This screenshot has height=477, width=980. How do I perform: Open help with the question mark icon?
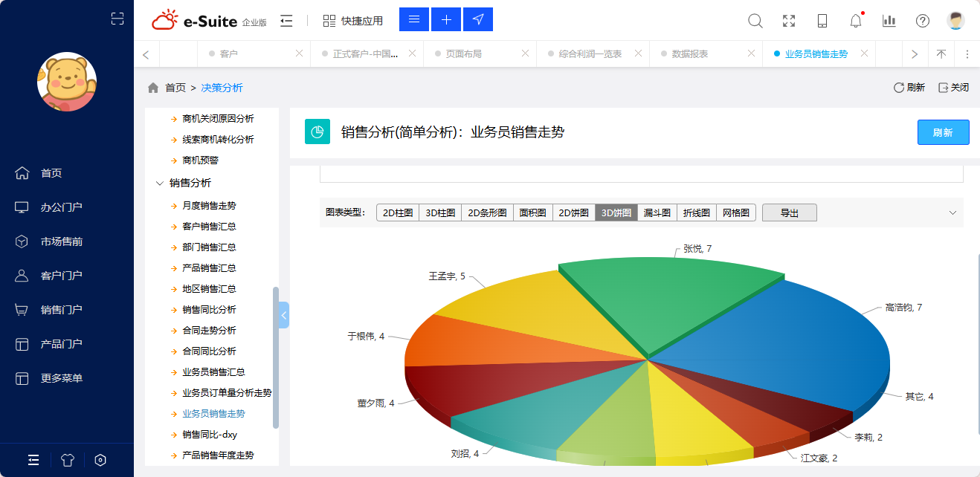pos(922,21)
